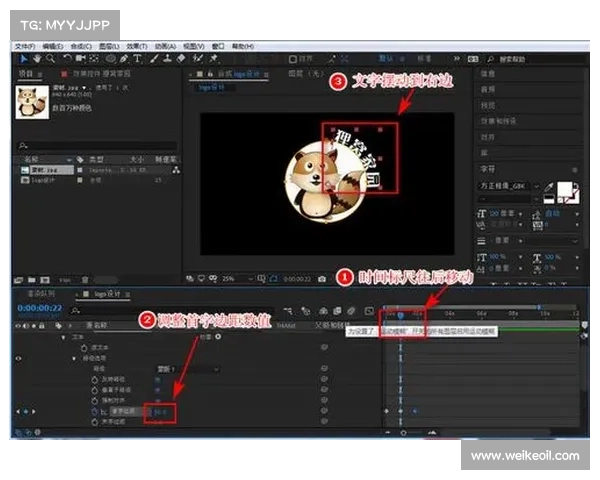Toggle stopwatch for 反转路径 property
The width and height of the screenshot is (600, 480).
95,379
